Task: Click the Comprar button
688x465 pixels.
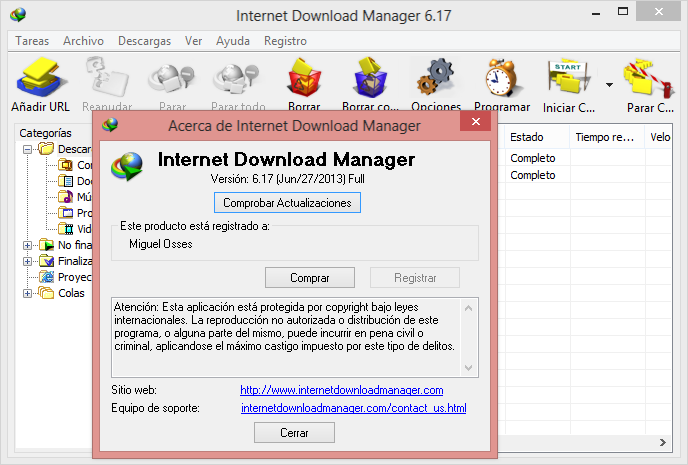Action: pyautogui.click(x=310, y=278)
